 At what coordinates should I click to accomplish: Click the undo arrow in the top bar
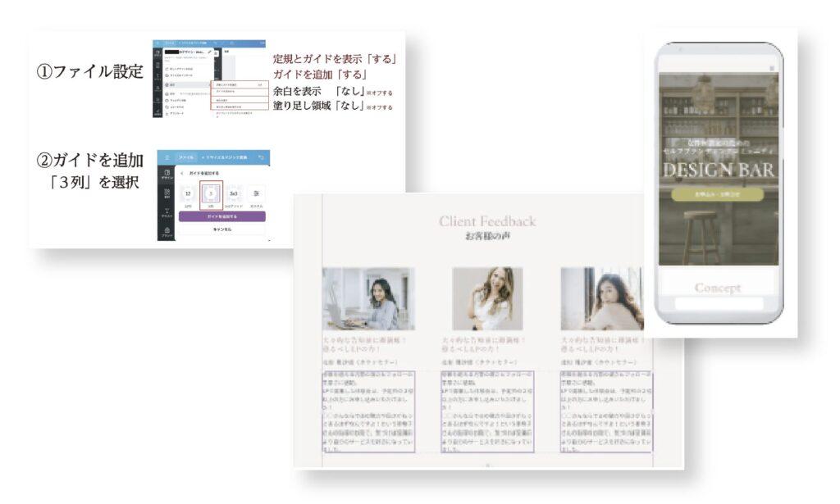(x=262, y=157)
